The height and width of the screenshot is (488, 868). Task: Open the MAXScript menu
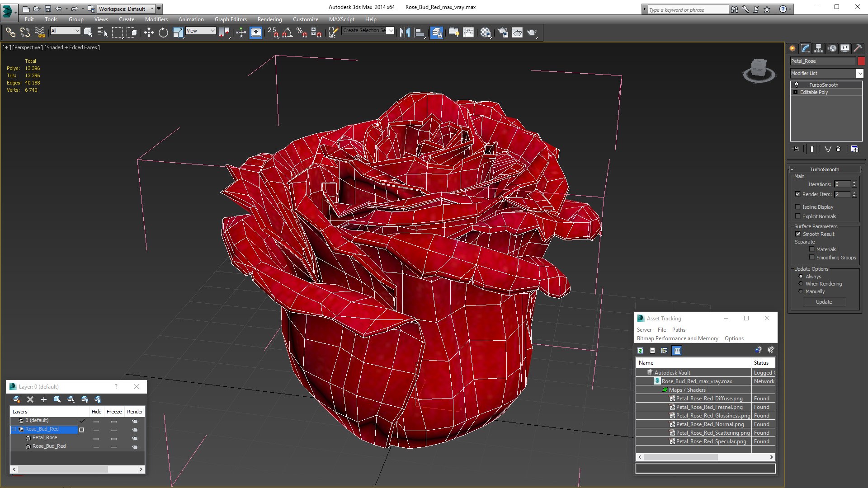(341, 19)
